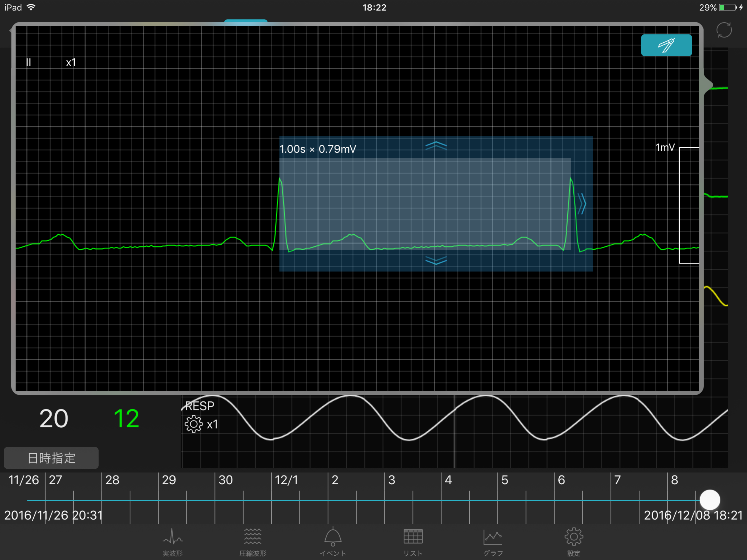Jump to 27 on the timeline
The image size is (747, 560).
[56, 480]
